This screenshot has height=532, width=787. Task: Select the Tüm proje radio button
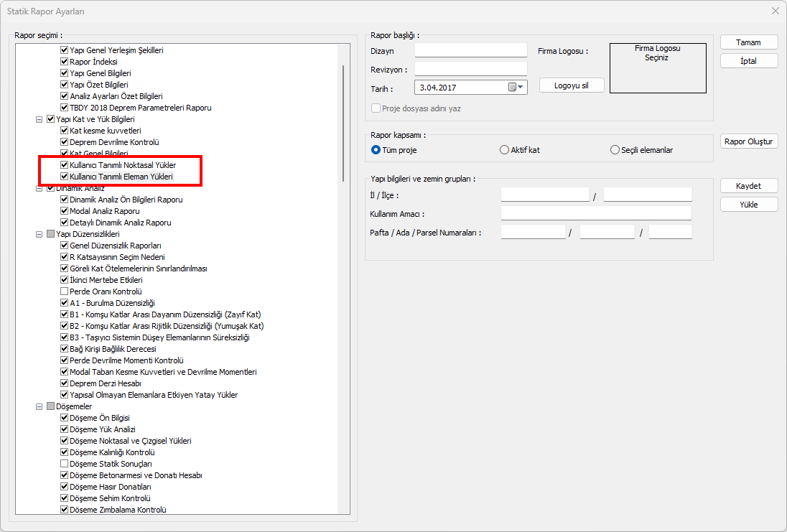pos(376,150)
